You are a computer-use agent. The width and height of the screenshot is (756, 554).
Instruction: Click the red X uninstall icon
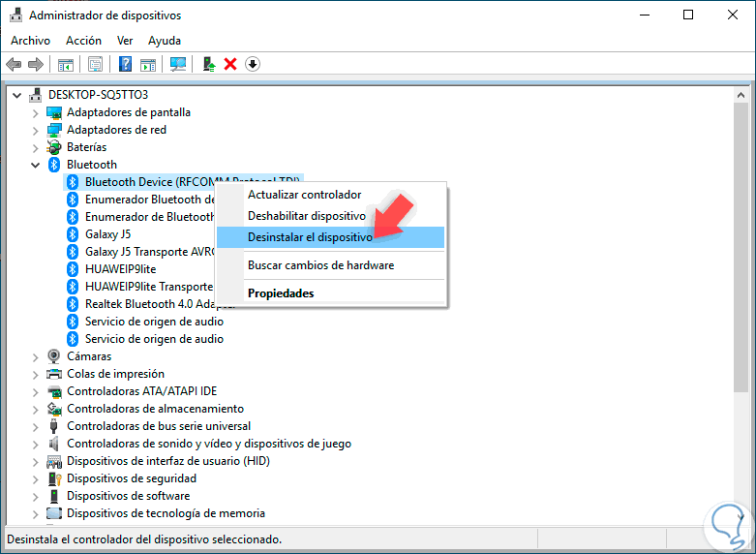point(230,64)
